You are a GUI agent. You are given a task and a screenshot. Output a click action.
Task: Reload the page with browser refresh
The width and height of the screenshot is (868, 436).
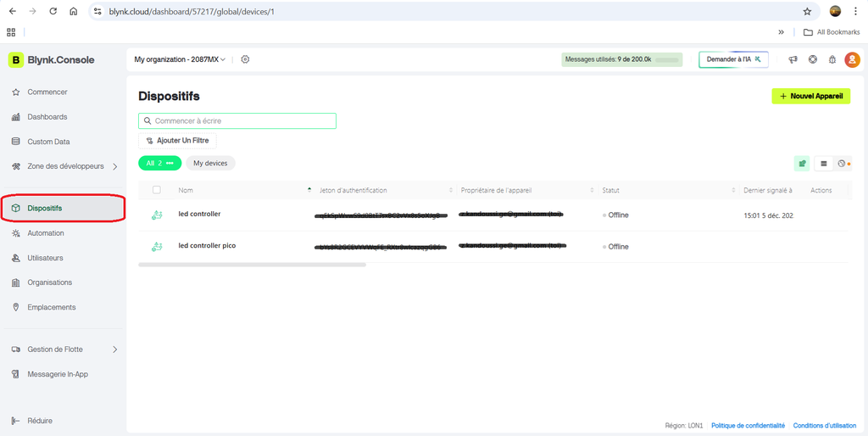tap(53, 11)
